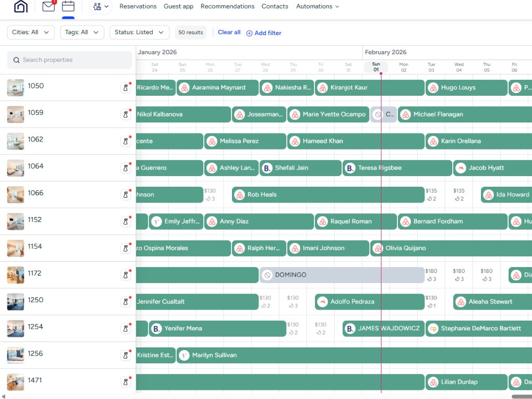Open Melissa Perez's reservation
Image resolution: width=532 pixels, height=399 pixels.
click(x=245, y=141)
